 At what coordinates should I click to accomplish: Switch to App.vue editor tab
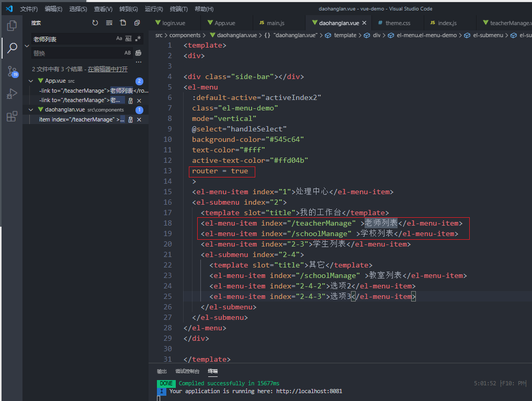pyautogui.click(x=225, y=23)
